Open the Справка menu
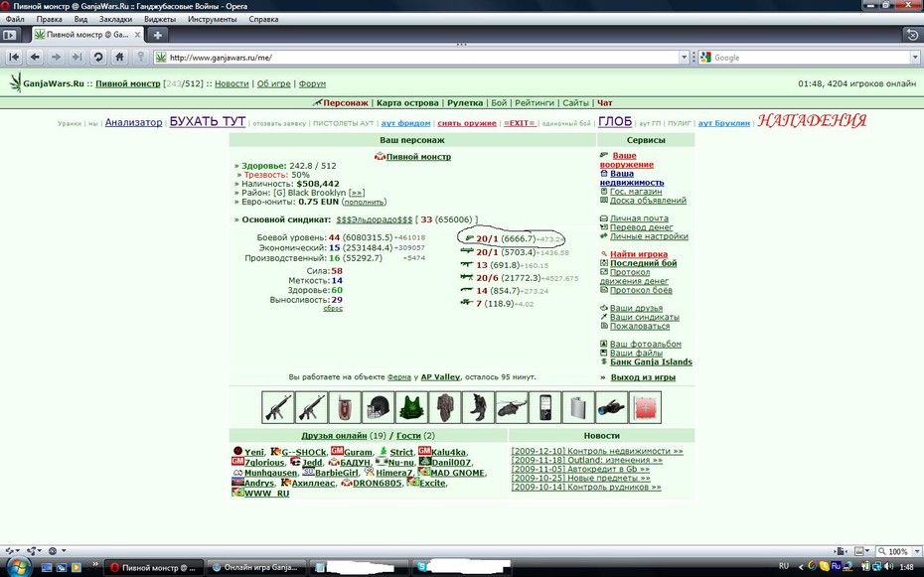The width and height of the screenshot is (924, 577). [263, 19]
